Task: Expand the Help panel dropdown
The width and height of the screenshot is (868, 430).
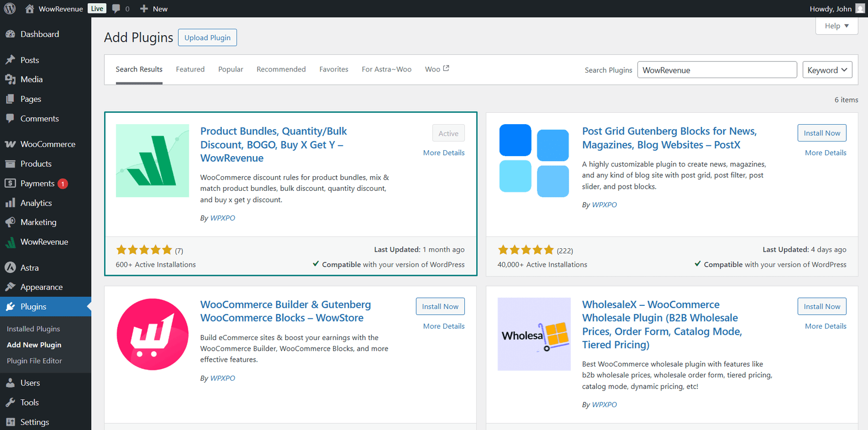Action: coord(837,26)
